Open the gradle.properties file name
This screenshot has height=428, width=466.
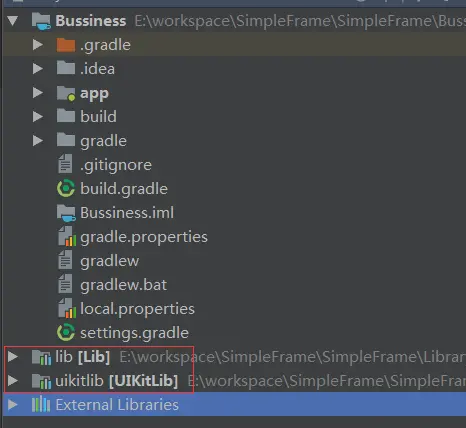coord(144,237)
